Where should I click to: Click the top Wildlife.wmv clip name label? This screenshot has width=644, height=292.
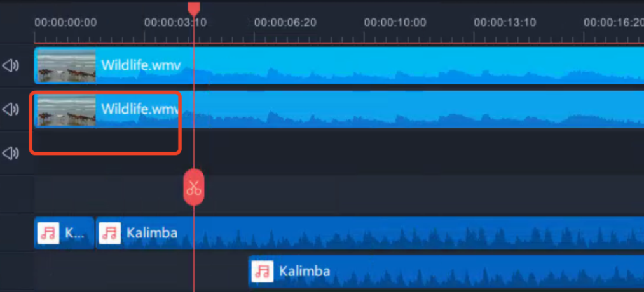[x=141, y=65]
